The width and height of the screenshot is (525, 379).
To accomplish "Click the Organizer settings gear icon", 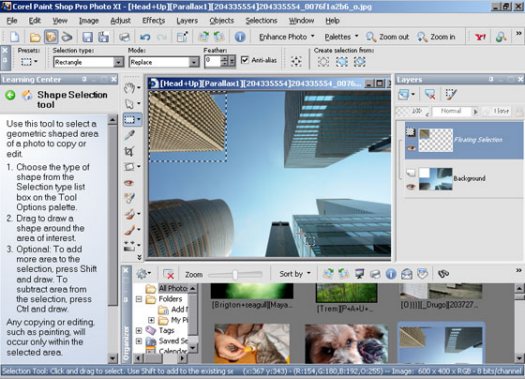I will 144,274.
